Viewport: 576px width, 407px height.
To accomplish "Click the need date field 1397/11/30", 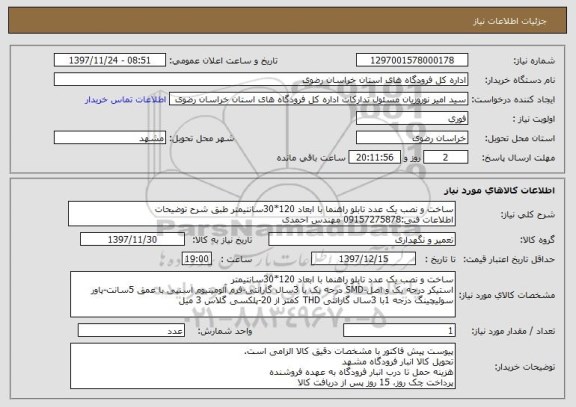I will 132,239.
